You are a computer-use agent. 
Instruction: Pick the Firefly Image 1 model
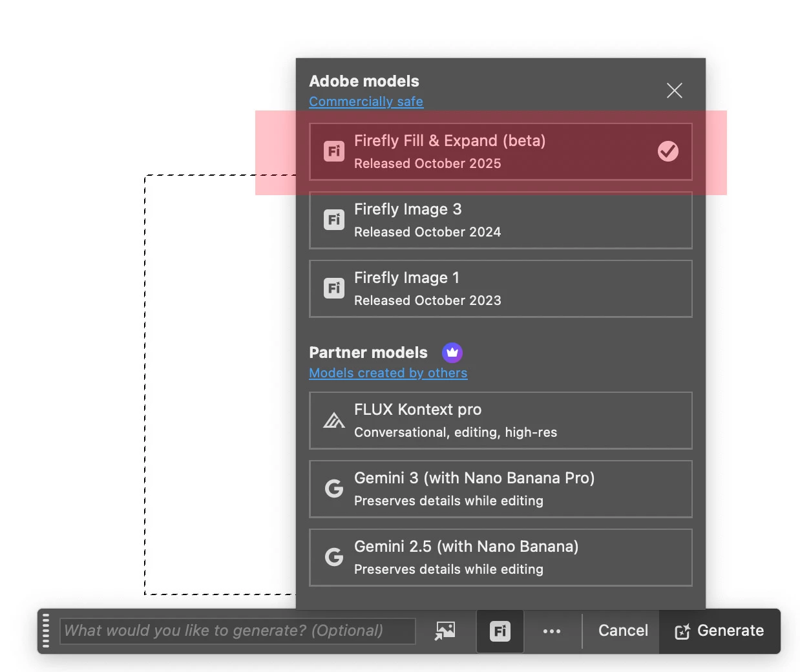pyautogui.click(x=501, y=289)
